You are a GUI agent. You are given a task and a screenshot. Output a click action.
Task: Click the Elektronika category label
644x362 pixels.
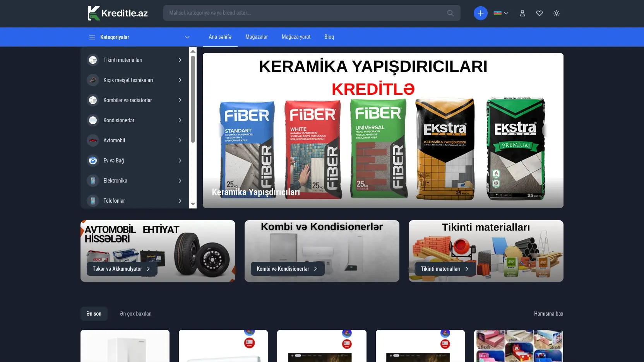[x=115, y=181]
